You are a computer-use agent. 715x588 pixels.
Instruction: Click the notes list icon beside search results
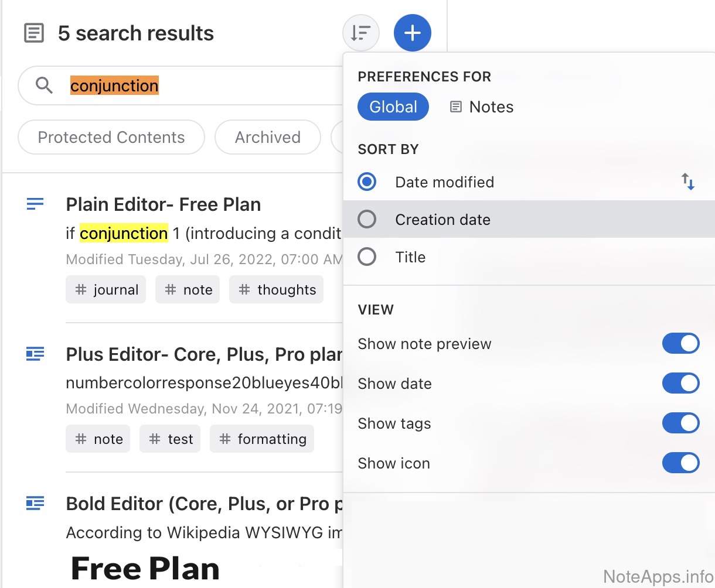[x=34, y=33]
